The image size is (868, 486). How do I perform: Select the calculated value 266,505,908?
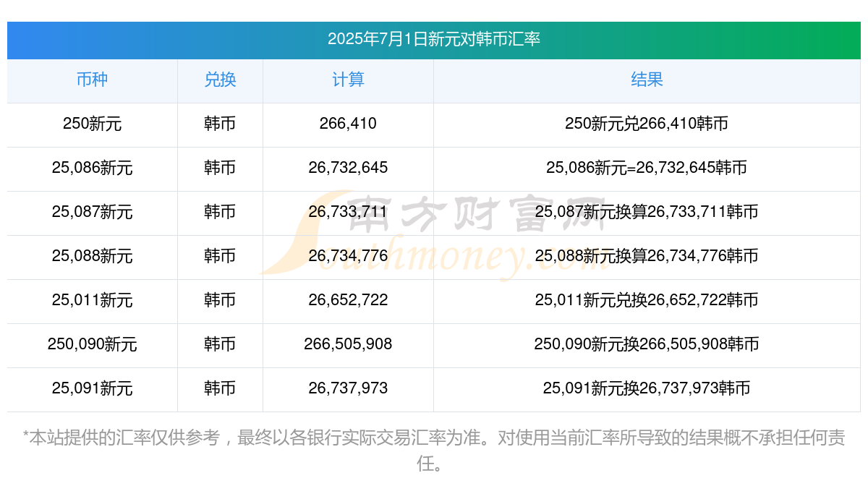[348, 344]
